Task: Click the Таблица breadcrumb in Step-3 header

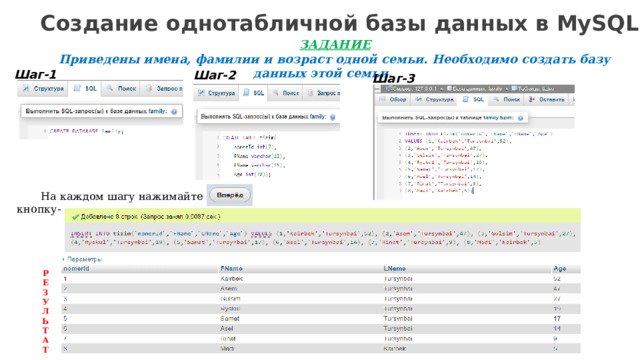Action: [533, 89]
